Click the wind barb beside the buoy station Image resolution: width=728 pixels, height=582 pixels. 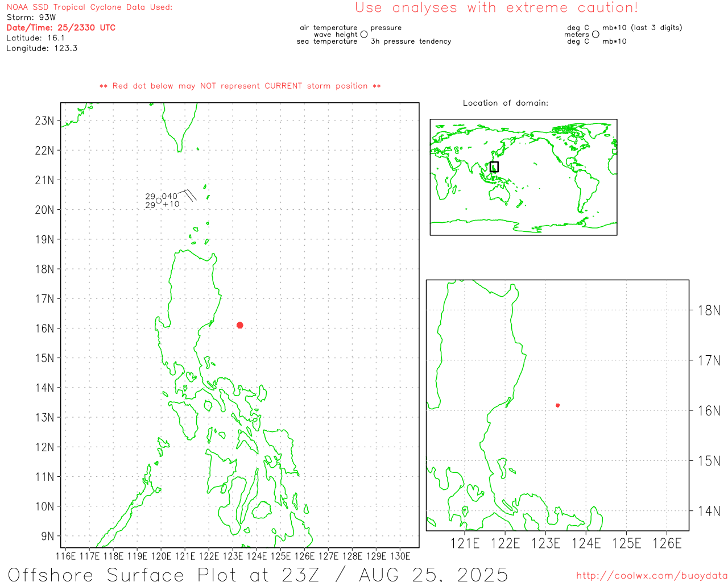(187, 194)
